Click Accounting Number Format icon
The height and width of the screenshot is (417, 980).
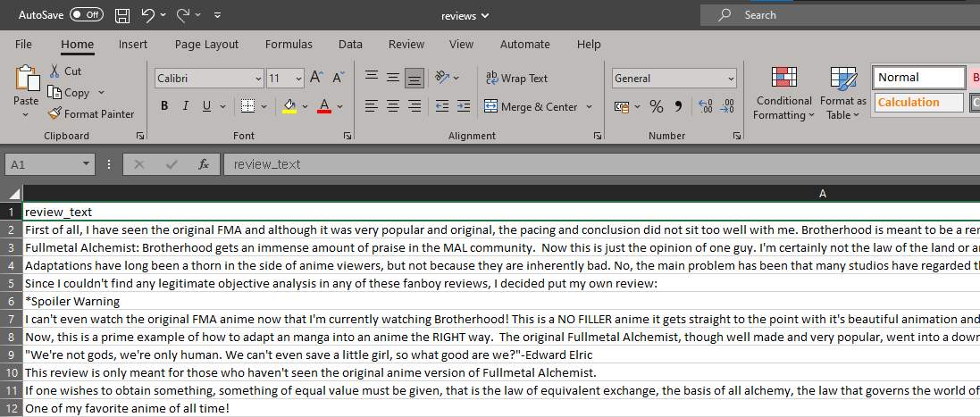[x=622, y=107]
